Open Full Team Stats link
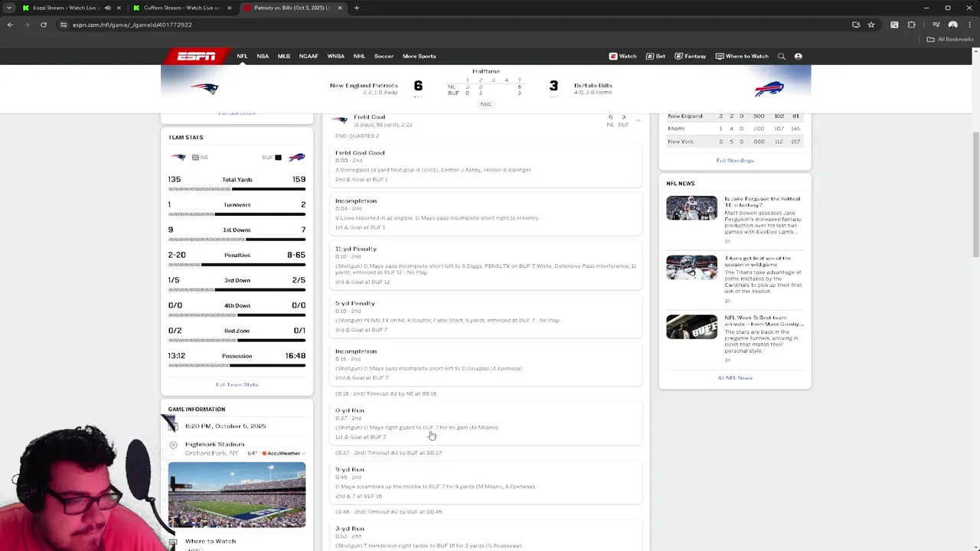Image resolution: width=980 pixels, height=551 pixels. pos(237,384)
